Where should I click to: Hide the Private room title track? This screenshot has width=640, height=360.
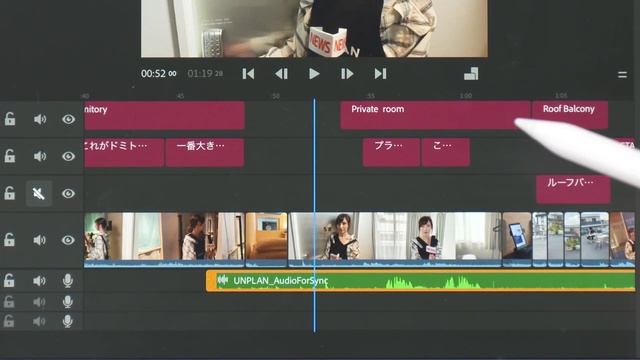68,119
